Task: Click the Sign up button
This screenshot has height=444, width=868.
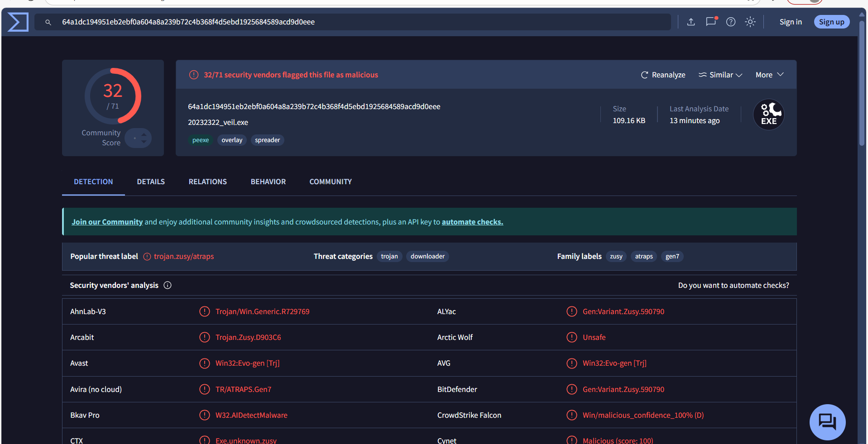Action: click(x=832, y=22)
